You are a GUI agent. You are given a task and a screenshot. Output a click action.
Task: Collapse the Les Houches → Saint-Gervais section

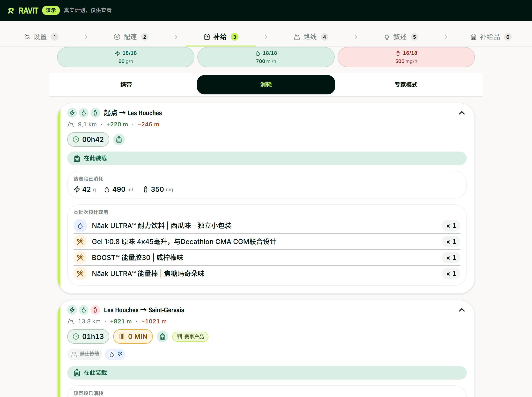pos(462,310)
